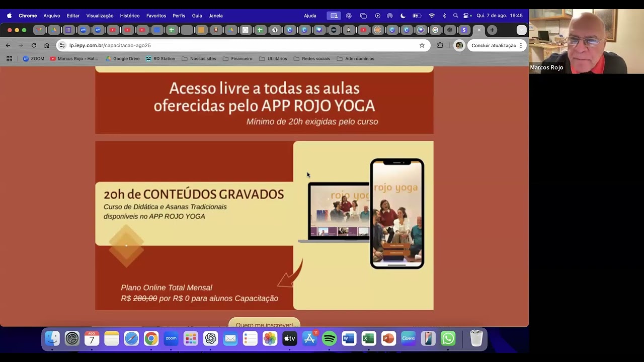Viewport: 644px width, 362px height.
Task: Open the Janela menu
Action: click(215, 16)
